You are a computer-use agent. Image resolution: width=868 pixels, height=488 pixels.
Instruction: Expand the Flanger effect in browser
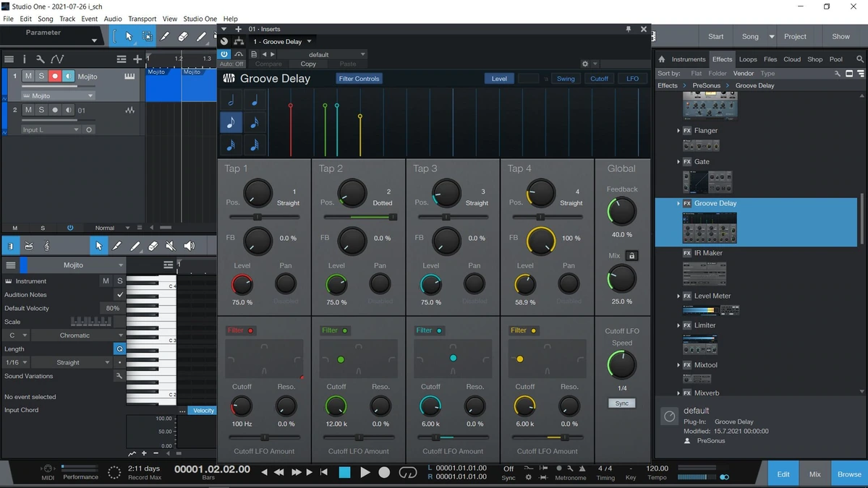(x=678, y=131)
